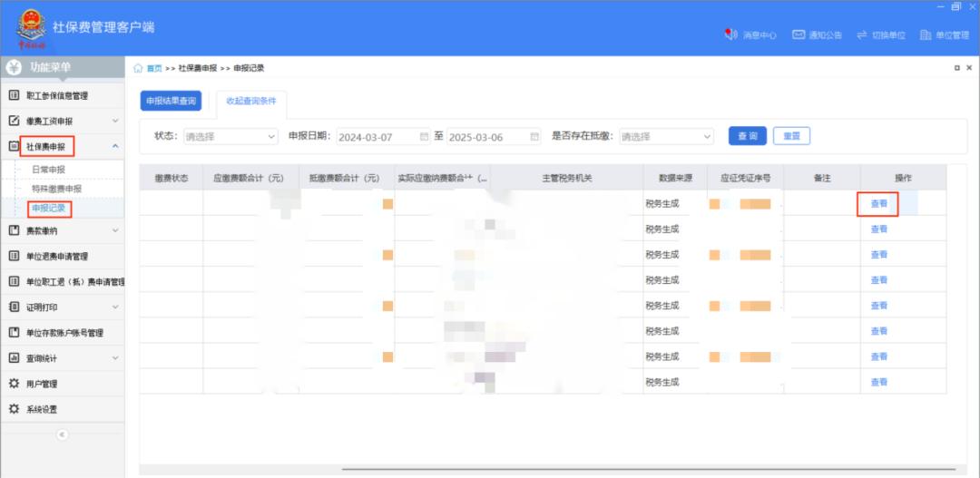Image resolution: width=980 pixels, height=478 pixels.
Task: Collapse the 社保费申报 menu
Action: (x=114, y=146)
